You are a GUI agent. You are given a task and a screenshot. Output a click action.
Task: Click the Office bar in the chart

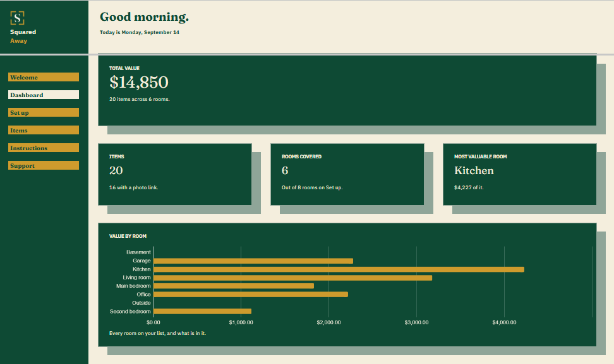(x=251, y=295)
